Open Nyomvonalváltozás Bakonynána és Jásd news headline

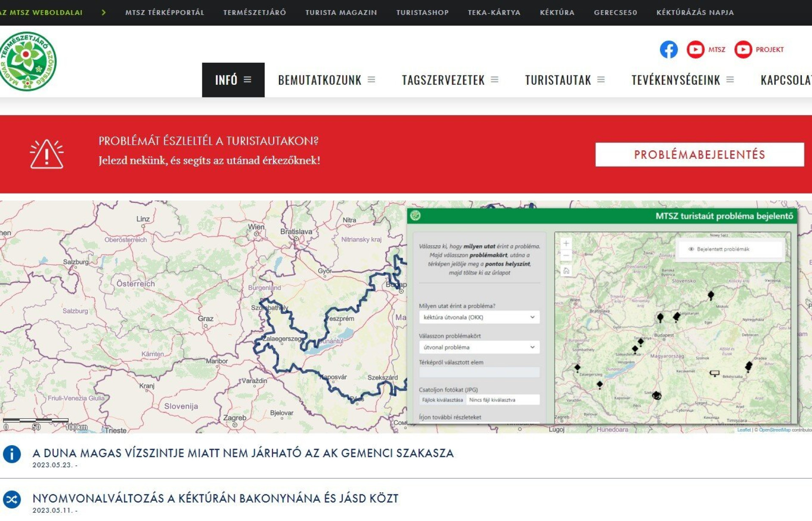[x=215, y=499]
